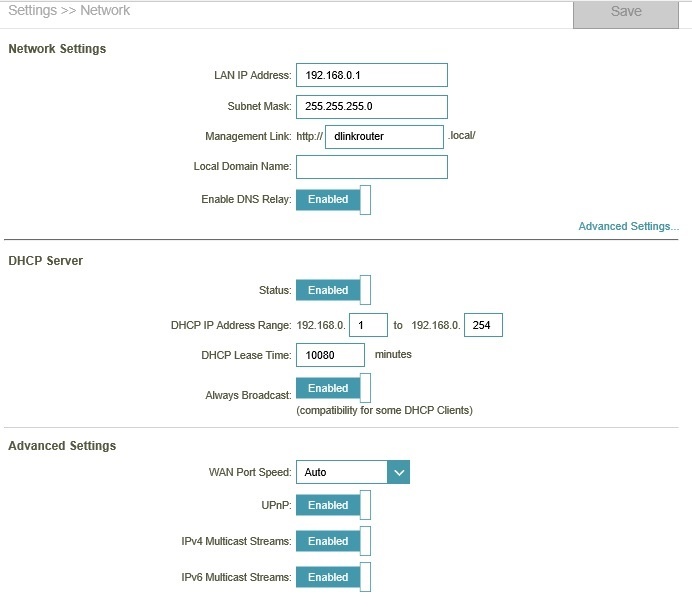
Task: Click the DHCP Server section heading
Action: pyautogui.click(x=46, y=261)
